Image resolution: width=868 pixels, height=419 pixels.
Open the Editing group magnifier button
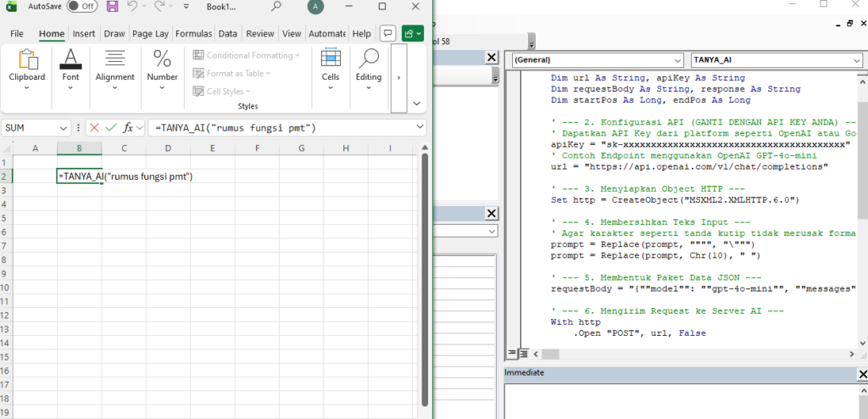[369, 71]
